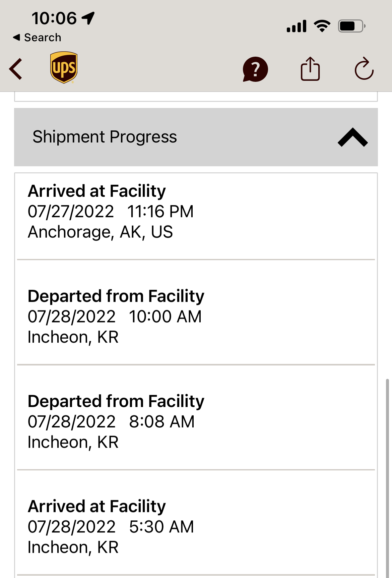Screen dimensions: 392x578
Task: Tap the Anchorage, AK, US location text
Action: coord(100,232)
